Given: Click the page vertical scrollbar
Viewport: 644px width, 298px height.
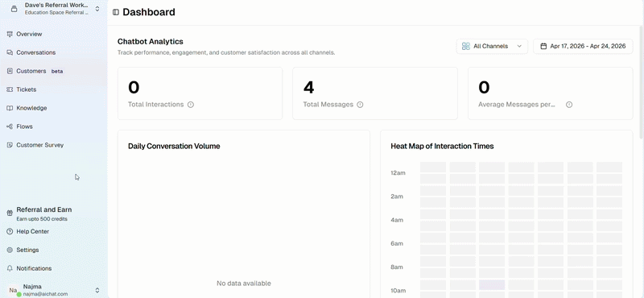Looking at the screenshot, I should pos(642,82).
